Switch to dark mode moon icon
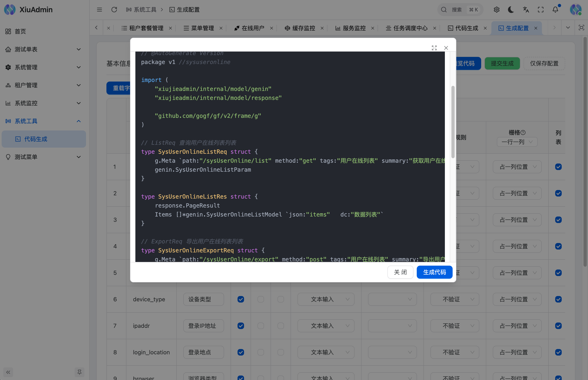The width and height of the screenshot is (588, 380). click(511, 10)
